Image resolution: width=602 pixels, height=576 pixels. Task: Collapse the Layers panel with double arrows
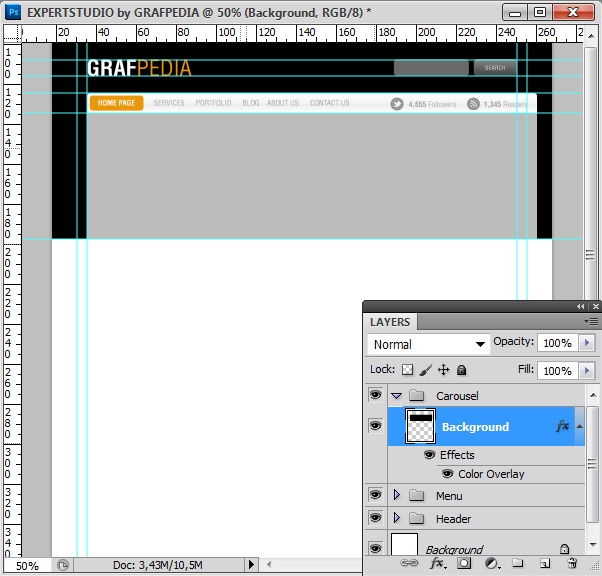pyautogui.click(x=580, y=306)
